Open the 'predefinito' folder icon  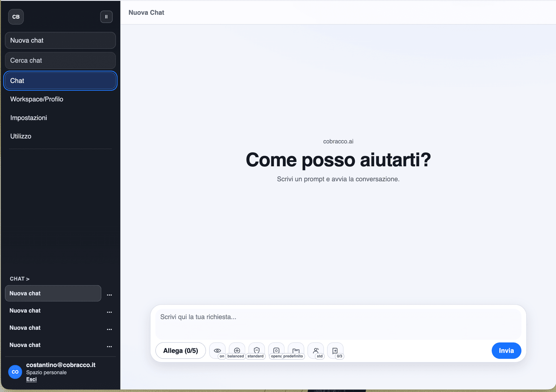click(x=296, y=351)
